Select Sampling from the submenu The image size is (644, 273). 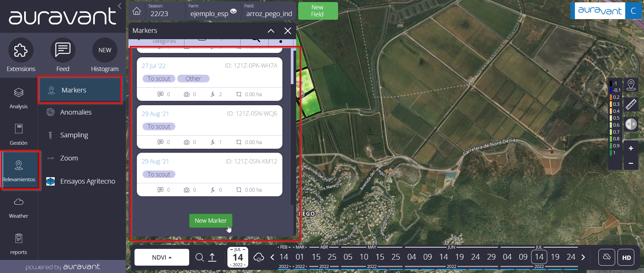pyautogui.click(x=74, y=135)
